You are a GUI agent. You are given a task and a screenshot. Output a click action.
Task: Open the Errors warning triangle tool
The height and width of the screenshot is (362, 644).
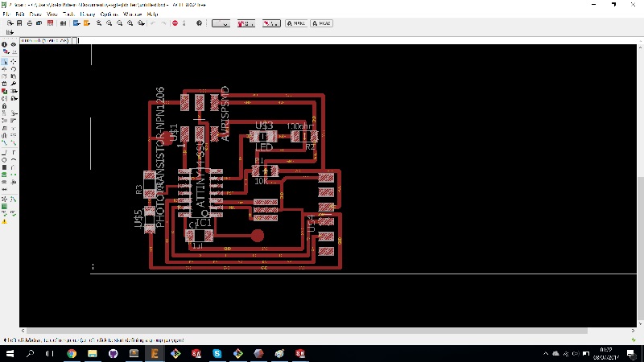click(4, 222)
